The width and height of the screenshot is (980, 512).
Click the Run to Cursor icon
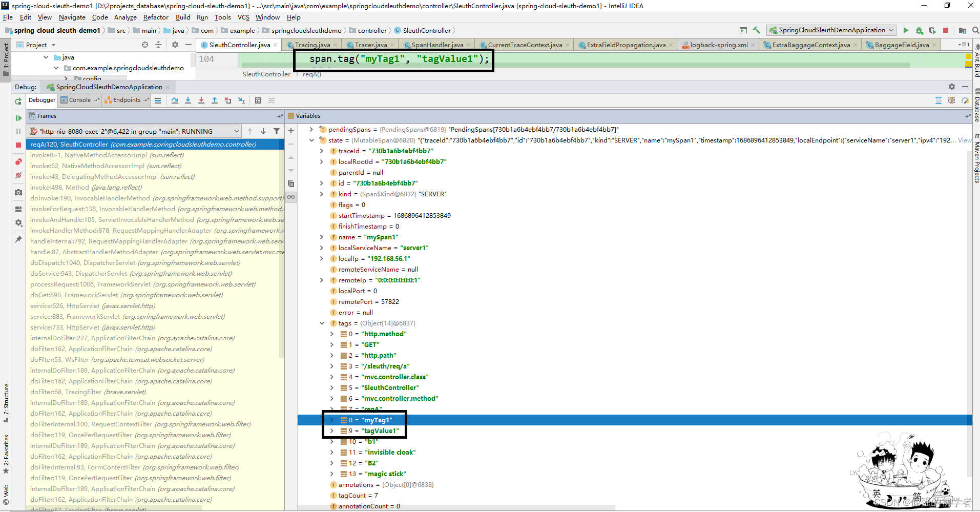coord(241,100)
